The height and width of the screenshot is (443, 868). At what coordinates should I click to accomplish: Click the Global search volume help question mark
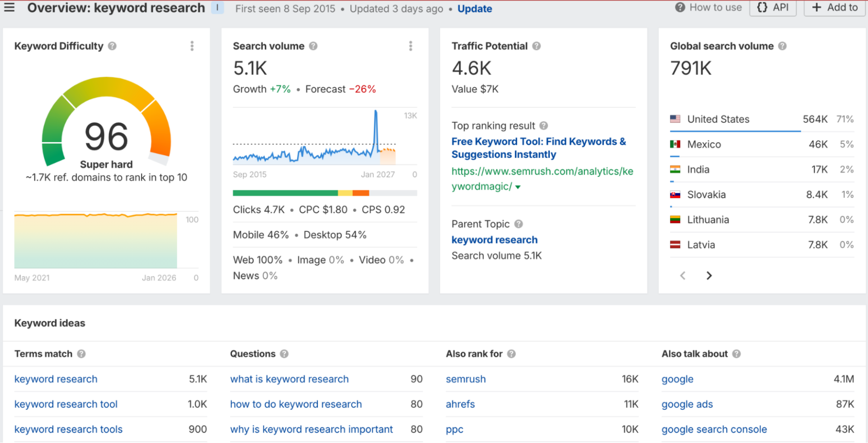click(x=782, y=46)
